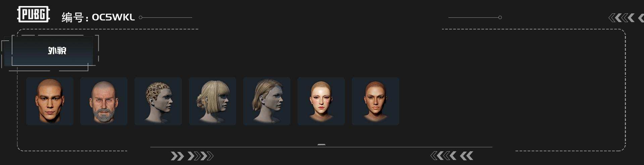Click the code text OC5WKL
The width and height of the screenshot is (644, 165).
[x=113, y=17]
